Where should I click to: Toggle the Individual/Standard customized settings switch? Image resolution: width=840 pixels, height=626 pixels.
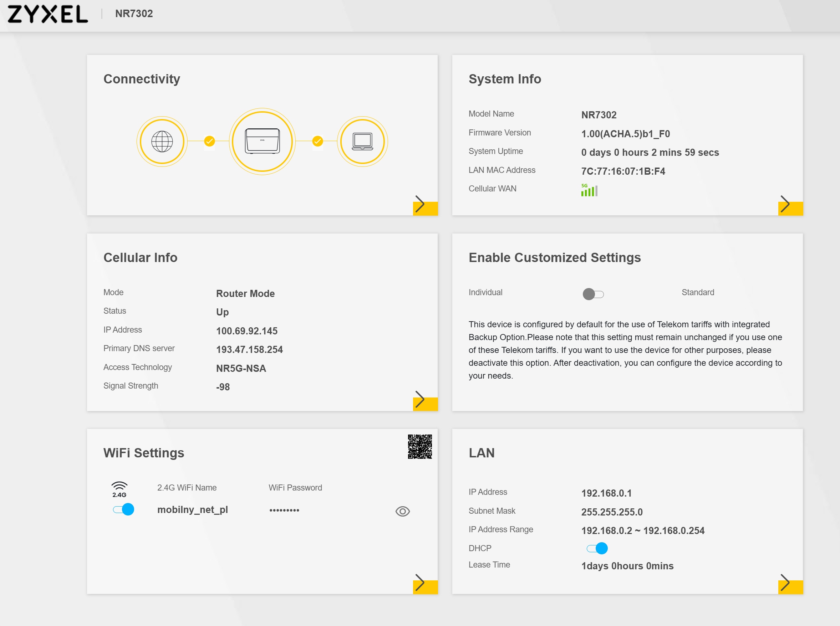593,294
